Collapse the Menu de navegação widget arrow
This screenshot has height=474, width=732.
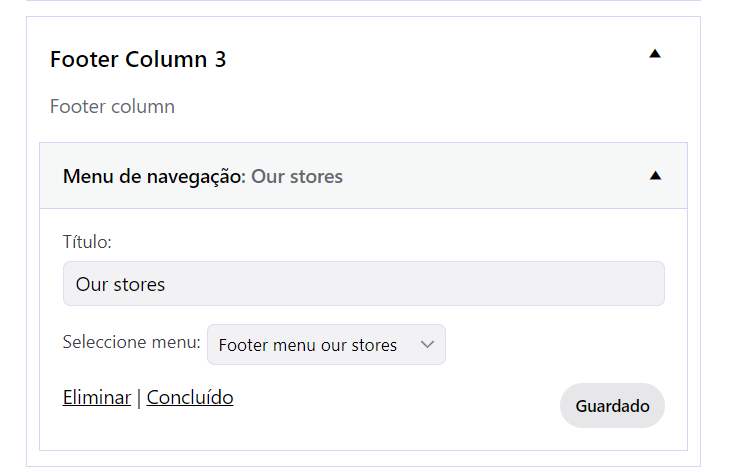[x=655, y=176]
